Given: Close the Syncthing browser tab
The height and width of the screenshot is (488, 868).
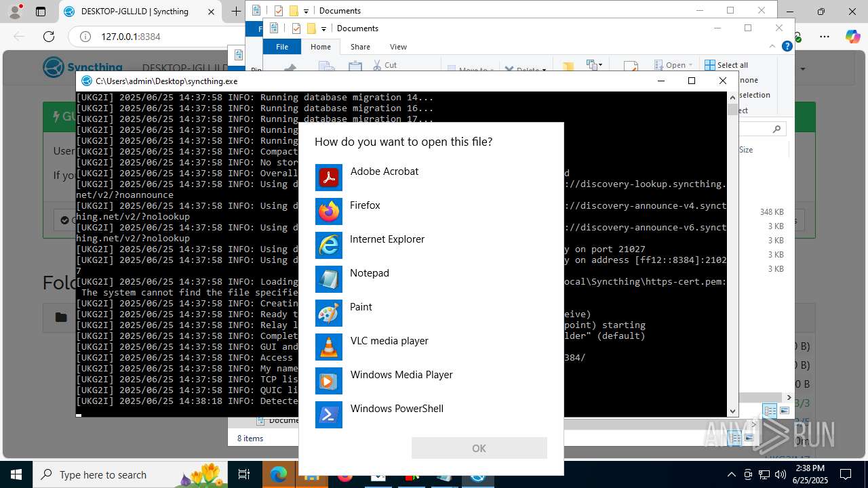Looking at the screenshot, I should coord(212,12).
